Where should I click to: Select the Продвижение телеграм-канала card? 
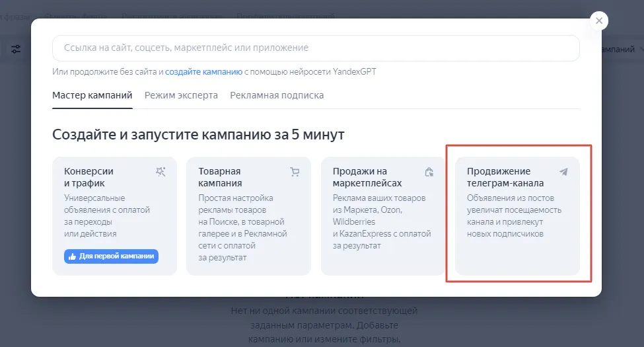point(517,216)
